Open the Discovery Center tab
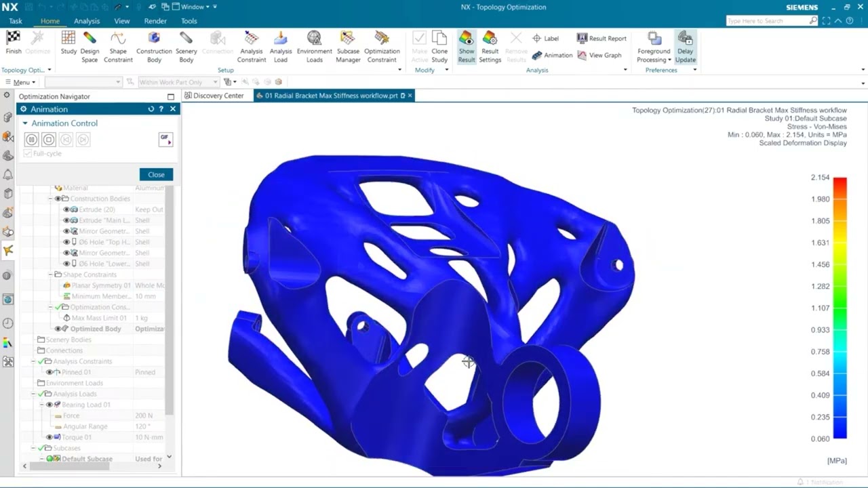Screen dimensions: 868x488 [x=214, y=96]
